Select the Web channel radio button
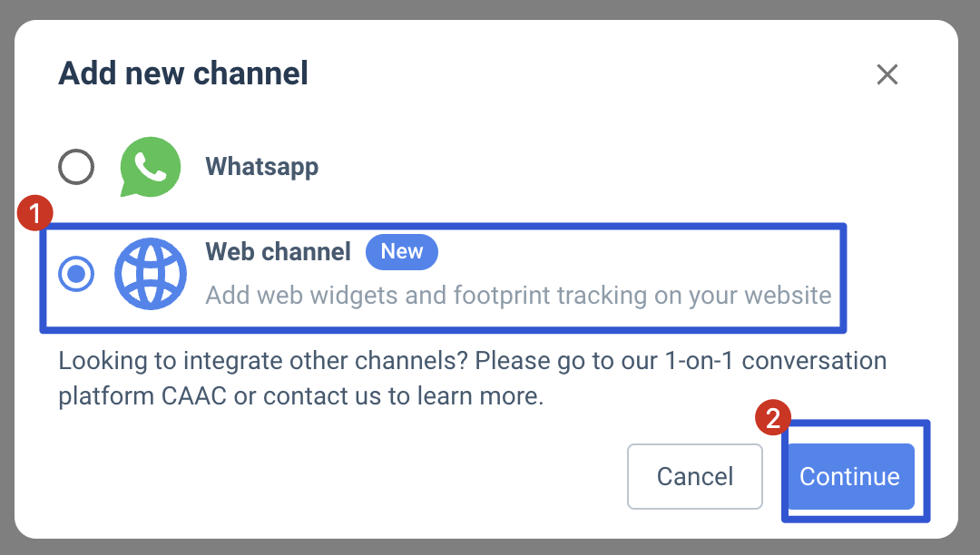Viewport: 980px width, 555px height. (76, 274)
